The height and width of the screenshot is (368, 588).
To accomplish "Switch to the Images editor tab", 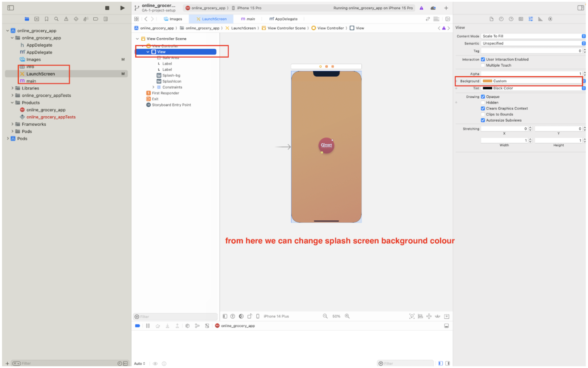I will pyautogui.click(x=173, y=19).
